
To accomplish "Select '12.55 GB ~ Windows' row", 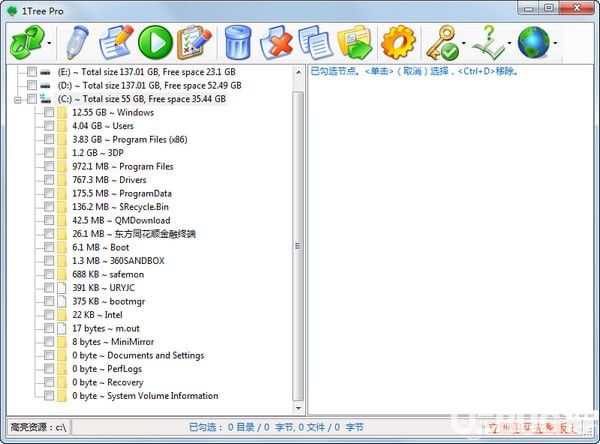I will (113, 113).
